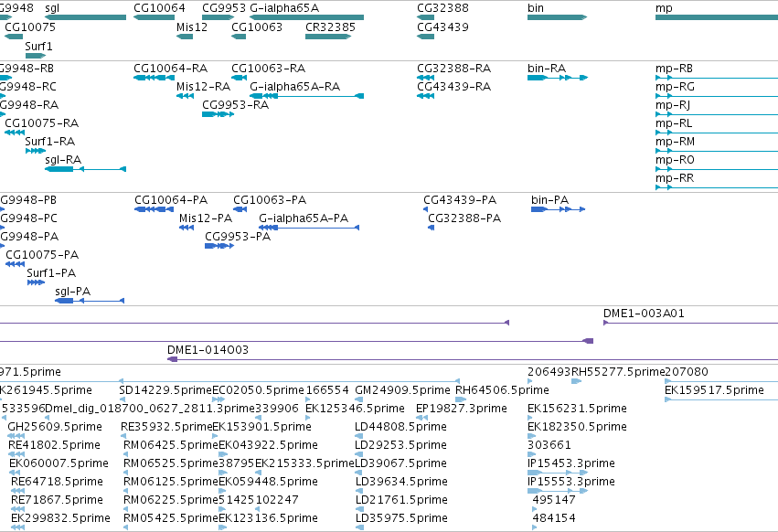Select the GH25609.5prime EST label

(x=55, y=427)
